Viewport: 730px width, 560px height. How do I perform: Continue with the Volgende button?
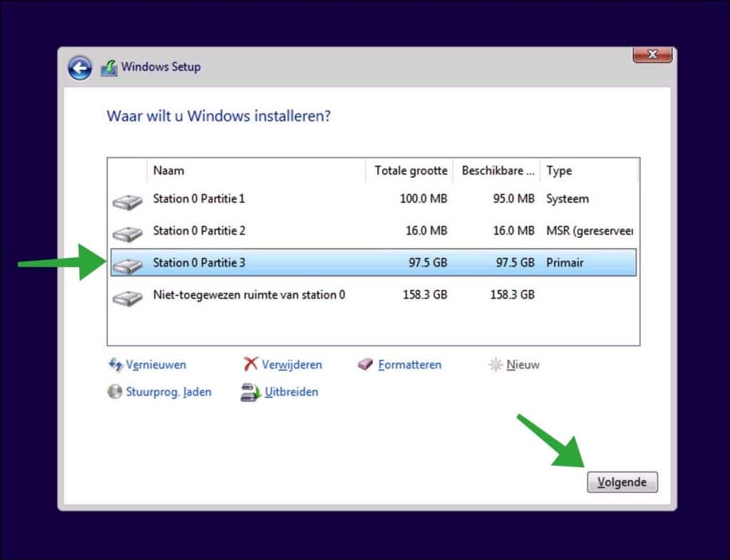pos(622,482)
